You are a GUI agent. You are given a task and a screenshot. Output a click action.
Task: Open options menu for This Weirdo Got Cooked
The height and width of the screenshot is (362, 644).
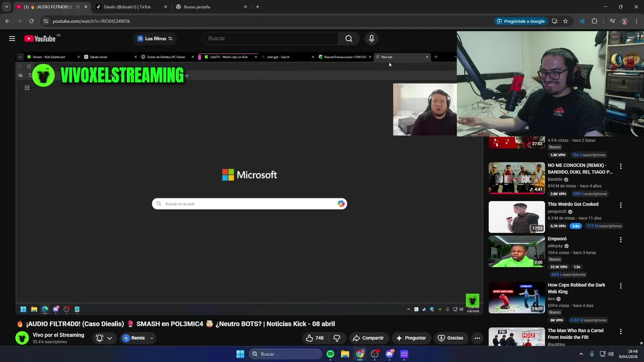click(x=620, y=205)
